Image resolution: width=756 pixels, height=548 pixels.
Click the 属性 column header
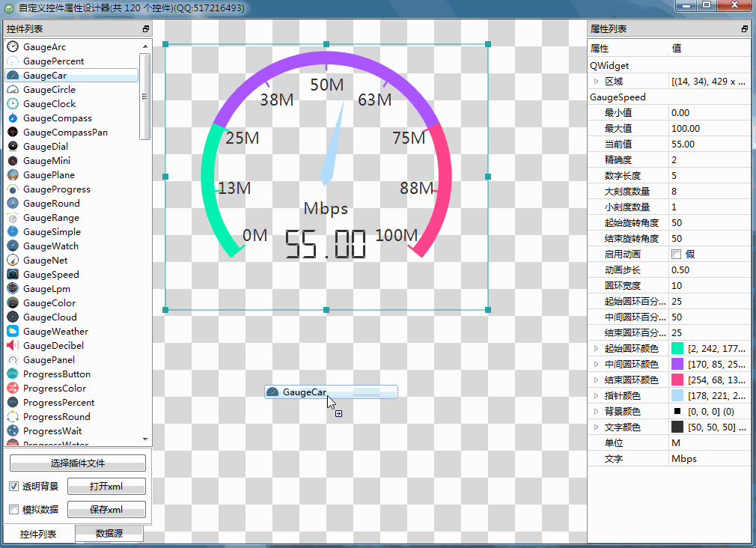(628, 48)
